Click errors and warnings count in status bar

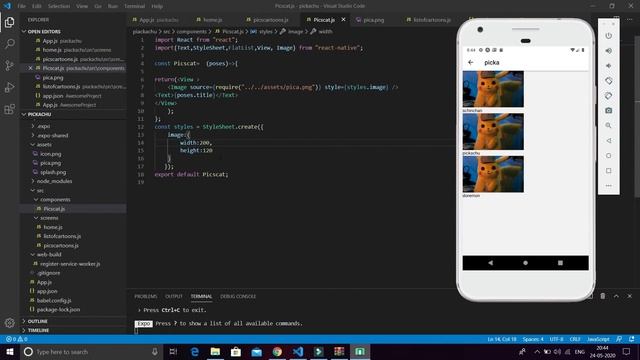(x=17, y=339)
